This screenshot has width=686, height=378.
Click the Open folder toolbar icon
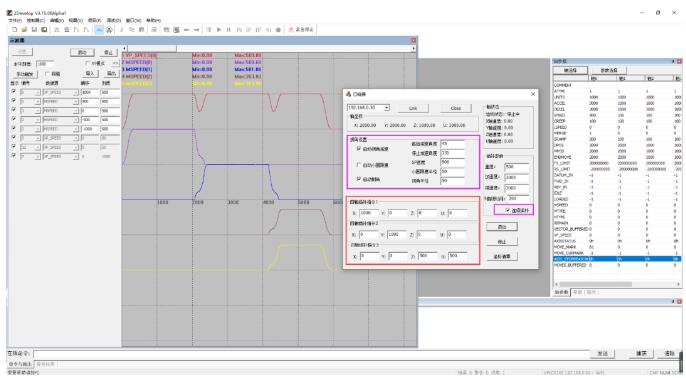24,30
